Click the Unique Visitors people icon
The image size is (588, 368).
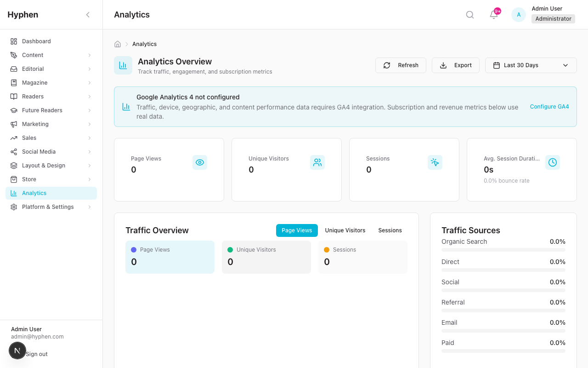tap(317, 162)
